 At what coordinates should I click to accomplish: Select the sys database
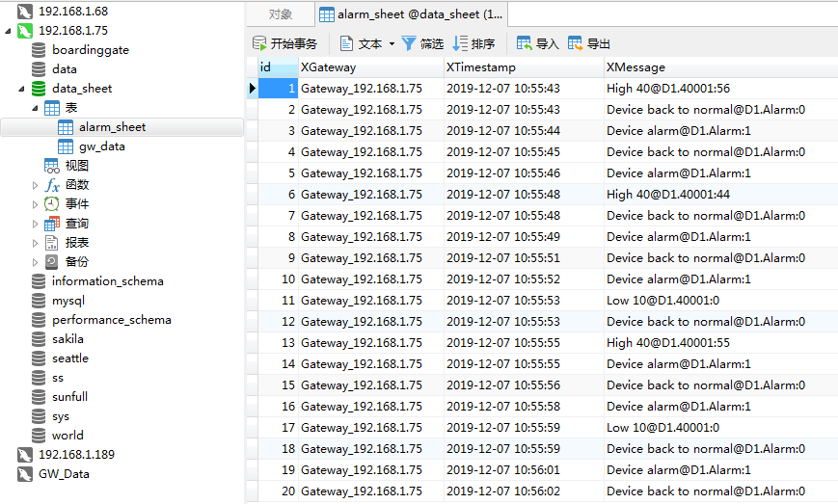[61, 416]
